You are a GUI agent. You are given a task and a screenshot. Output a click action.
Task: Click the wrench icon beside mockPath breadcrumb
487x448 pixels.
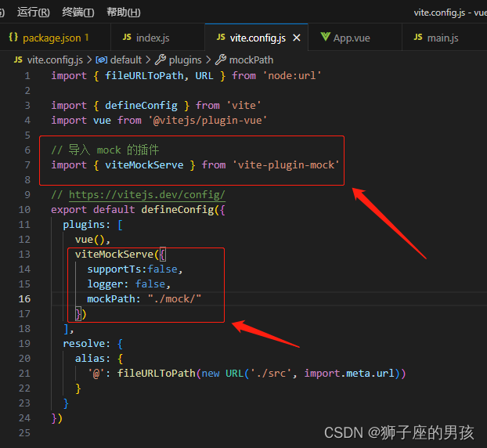pos(221,60)
